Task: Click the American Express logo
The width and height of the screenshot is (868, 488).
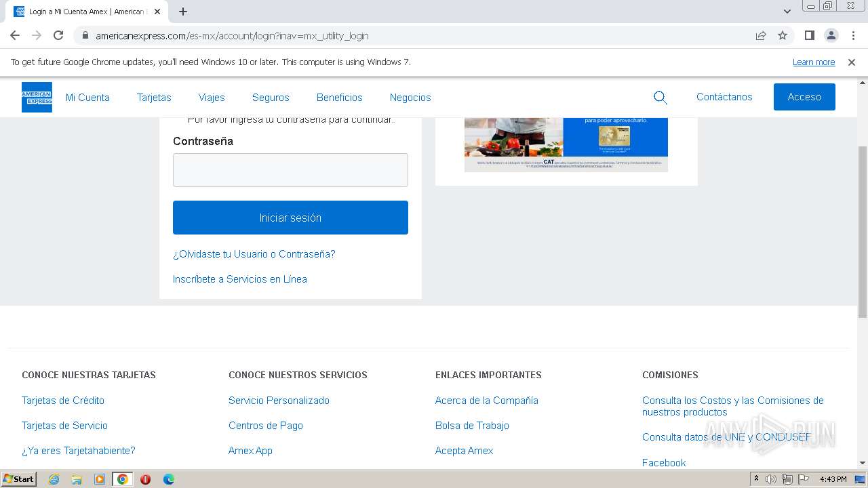Action: click(x=37, y=97)
